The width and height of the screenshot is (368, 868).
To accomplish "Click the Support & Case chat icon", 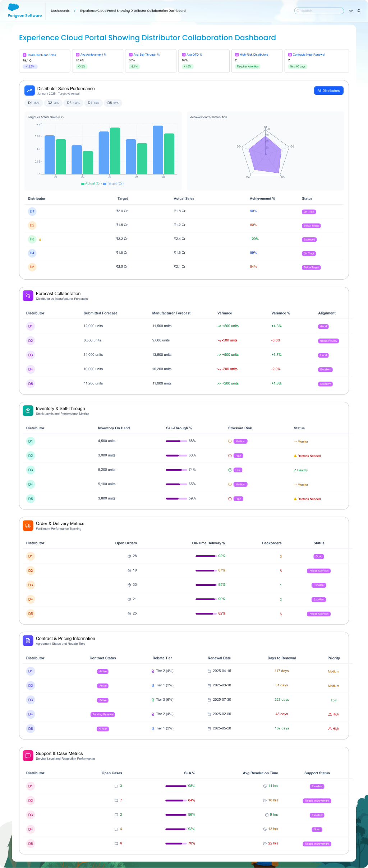I will pos(28,756).
